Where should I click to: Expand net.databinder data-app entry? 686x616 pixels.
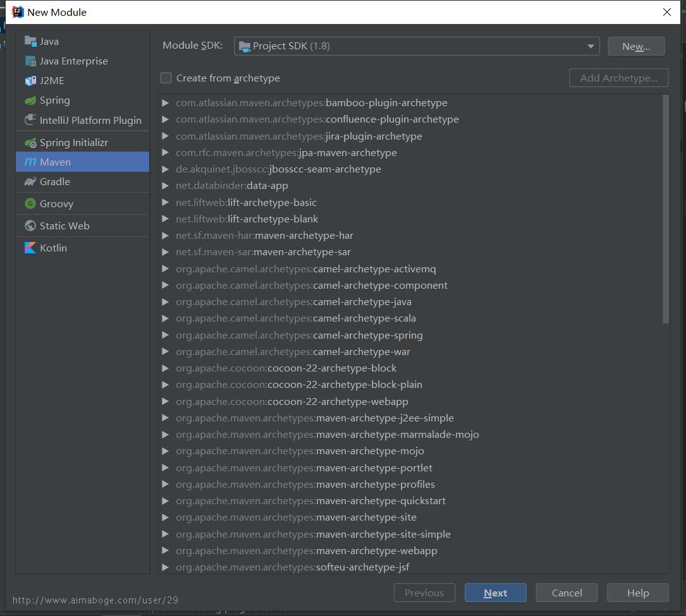[x=165, y=185]
